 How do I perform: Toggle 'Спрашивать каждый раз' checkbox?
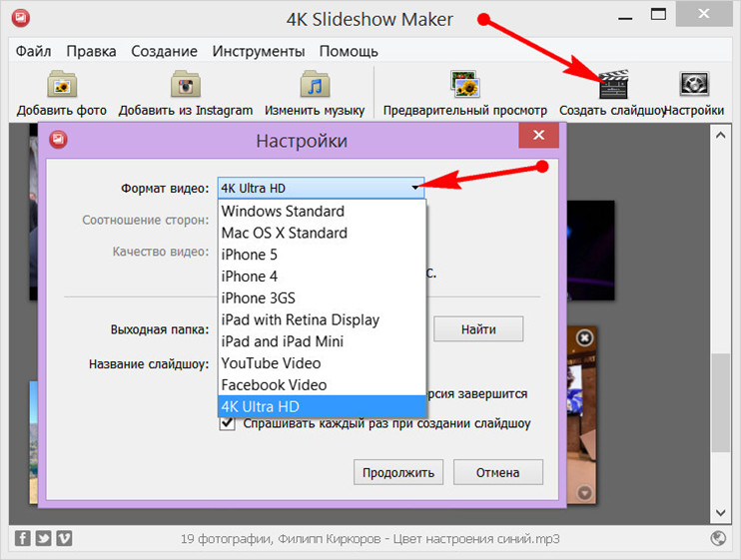click(228, 423)
